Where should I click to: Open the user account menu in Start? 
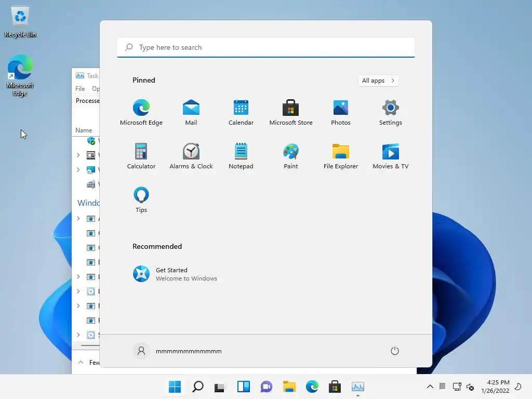[178, 351]
